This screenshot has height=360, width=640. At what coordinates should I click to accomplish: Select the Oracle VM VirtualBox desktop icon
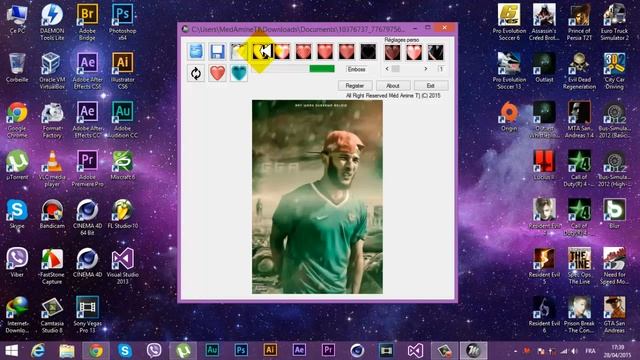point(52,71)
